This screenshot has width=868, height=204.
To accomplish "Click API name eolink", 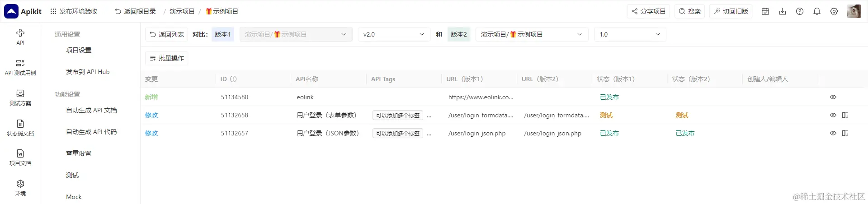I will tap(305, 97).
